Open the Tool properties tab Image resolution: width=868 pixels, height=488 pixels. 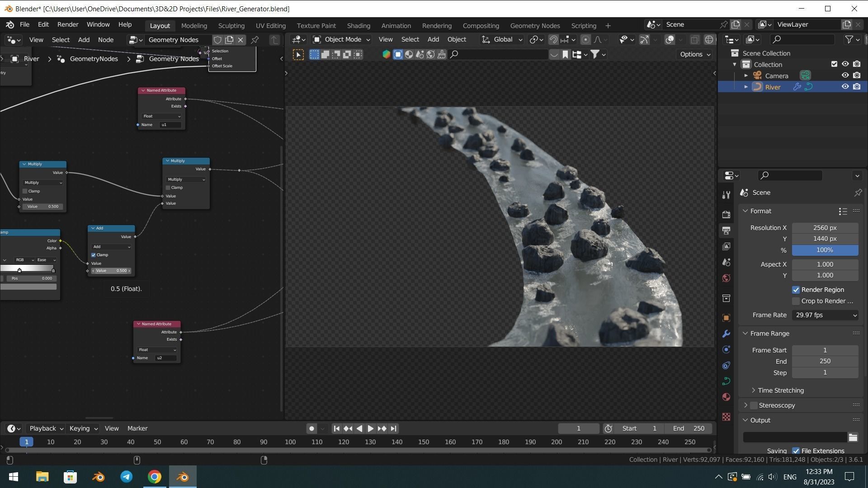coord(726,195)
